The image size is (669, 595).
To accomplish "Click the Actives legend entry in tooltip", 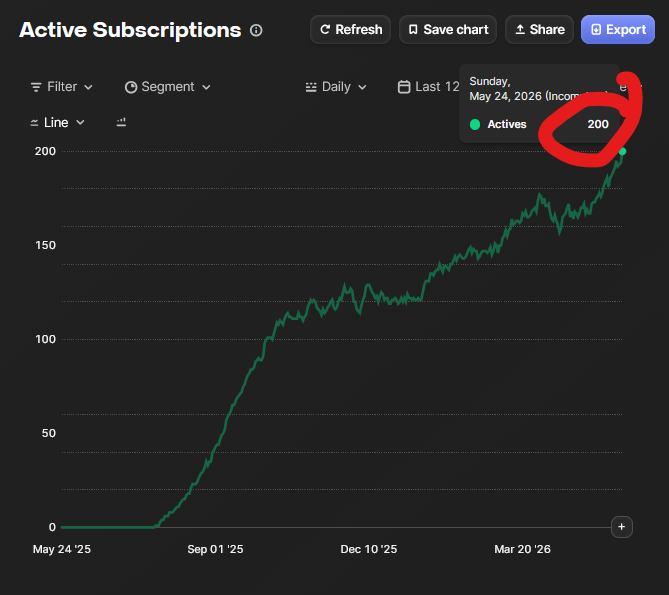I will click(507, 124).
